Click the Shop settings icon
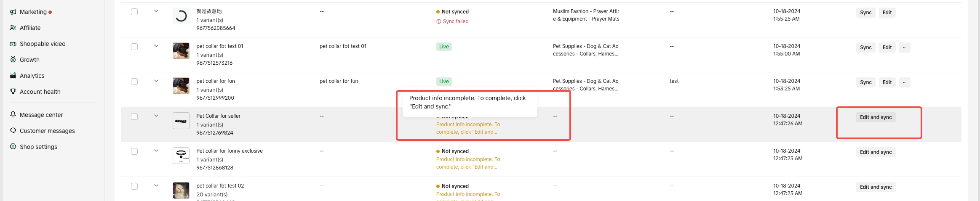Screen dimensions: 980x201 pos(13,146)
